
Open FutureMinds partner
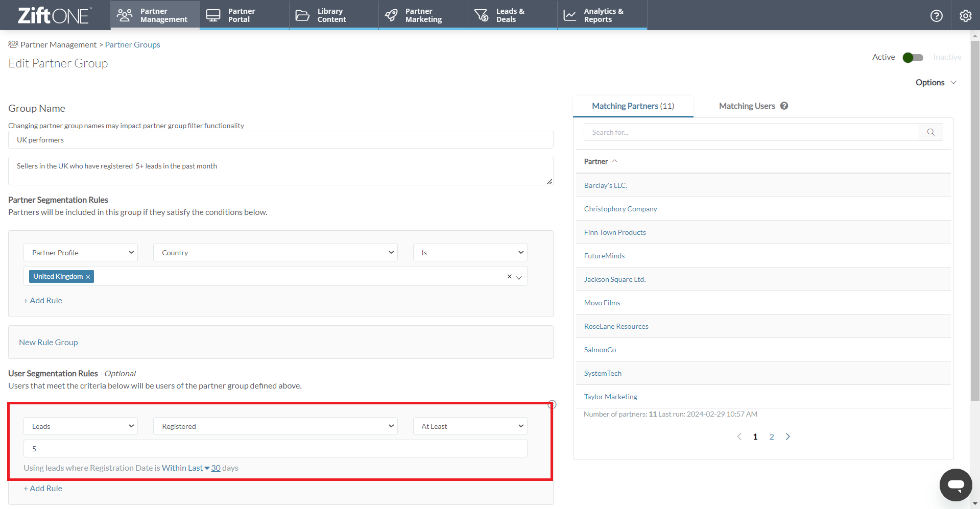tap(604, 256)
